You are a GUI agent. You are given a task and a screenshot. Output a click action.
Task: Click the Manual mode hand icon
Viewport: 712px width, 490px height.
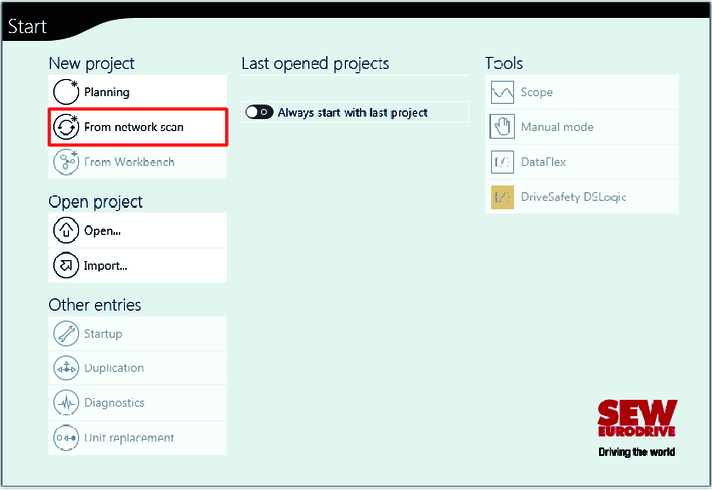click(502, 127)
